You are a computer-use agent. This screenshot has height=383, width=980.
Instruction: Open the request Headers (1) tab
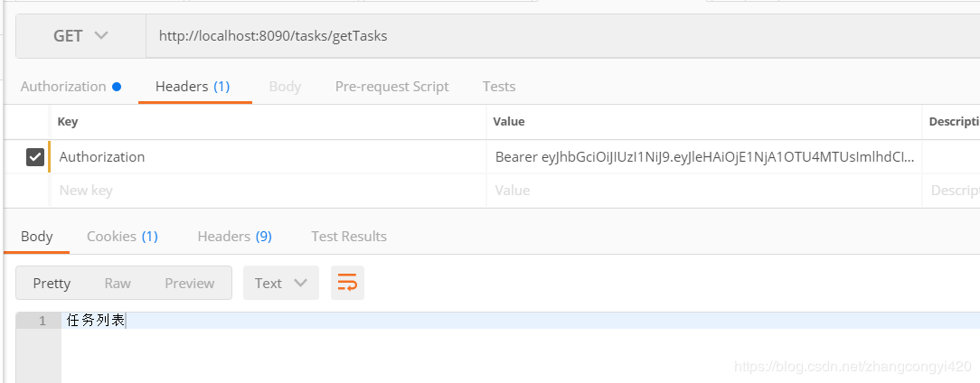click(193, 87)
